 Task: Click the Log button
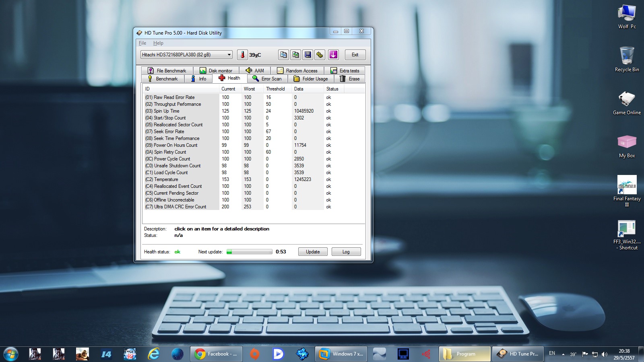click(346, 252)
